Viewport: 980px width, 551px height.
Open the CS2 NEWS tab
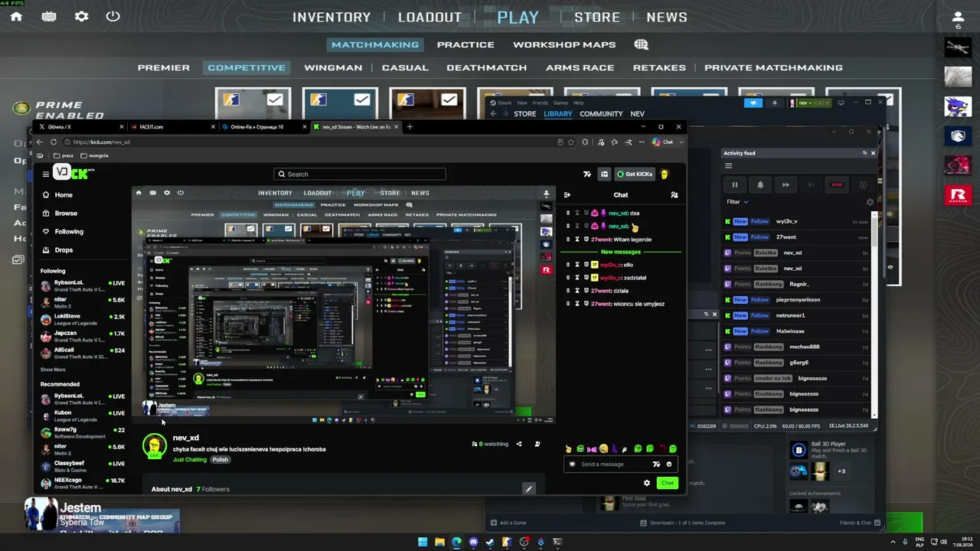[x=667, y=17]
